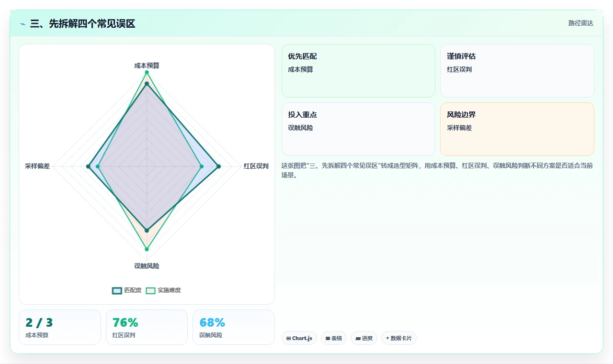The width and height of the screenshot is (613, 364).
Task: Toggle the 实施难度 legend swatch
Action: [x=151, y=290]
